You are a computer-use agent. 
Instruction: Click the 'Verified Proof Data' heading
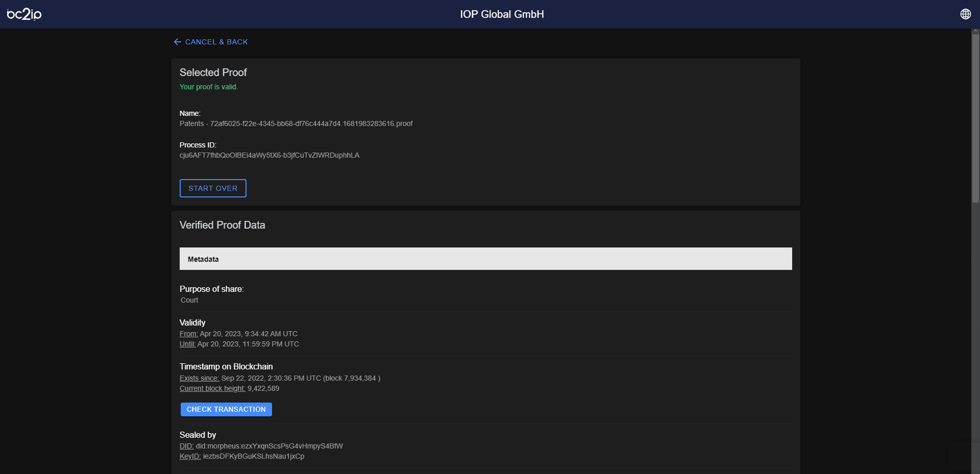point(222,225)
